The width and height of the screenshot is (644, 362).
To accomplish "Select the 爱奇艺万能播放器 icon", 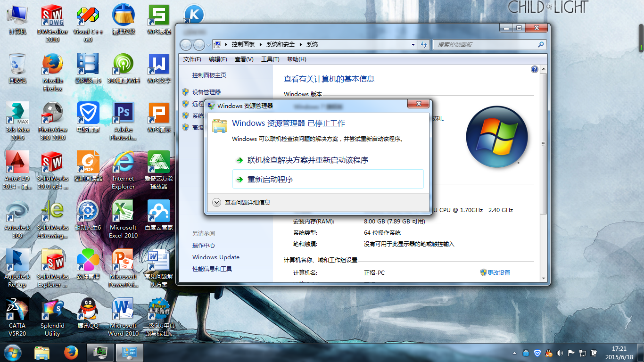I will (159, 171).
